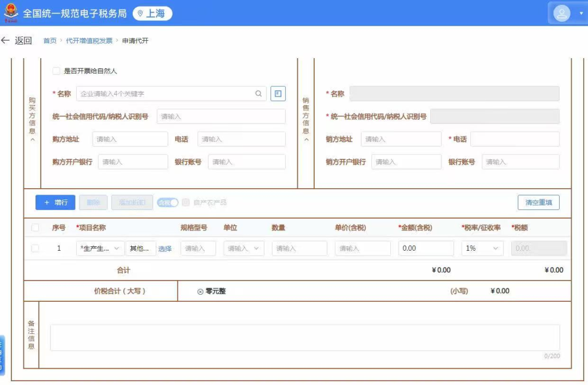Open the 代开增值税发票 breadcrumb link
The image size is (588, 385).
click(89, 40)
